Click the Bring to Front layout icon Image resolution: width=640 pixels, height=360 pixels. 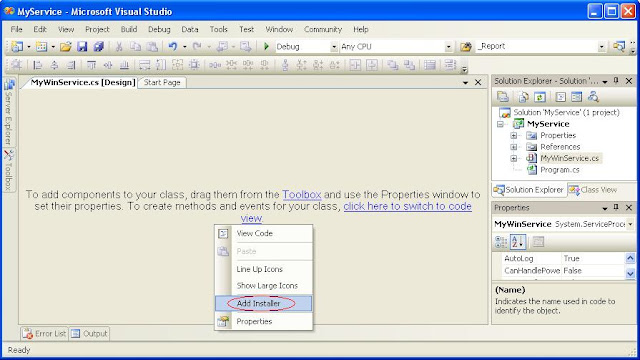tap(393, 65)
